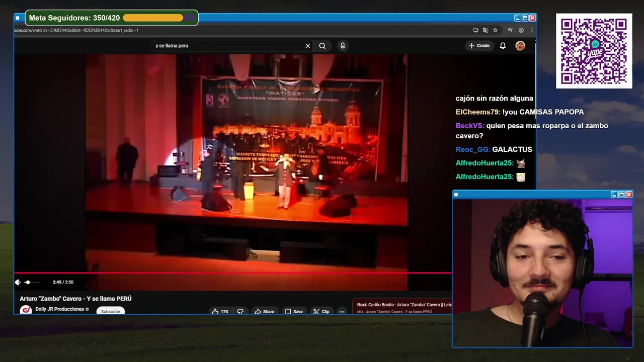
Task: Minimize the browser overlay window
Action: pyautogui.click(x=518, y=18)
